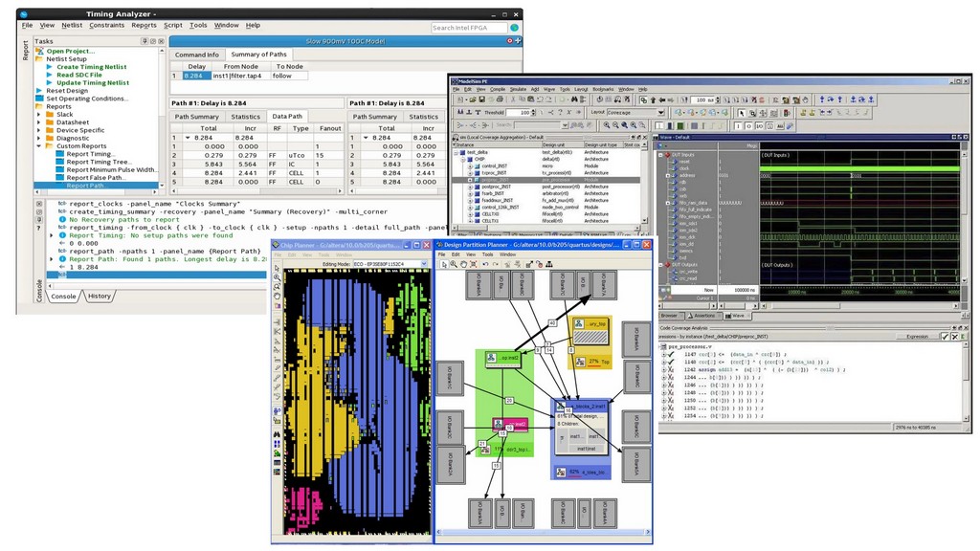Viewport: 980px width, 551px height.
Task: Open the Netlist menu in Timing Analyzer
Action: (72, 25)
